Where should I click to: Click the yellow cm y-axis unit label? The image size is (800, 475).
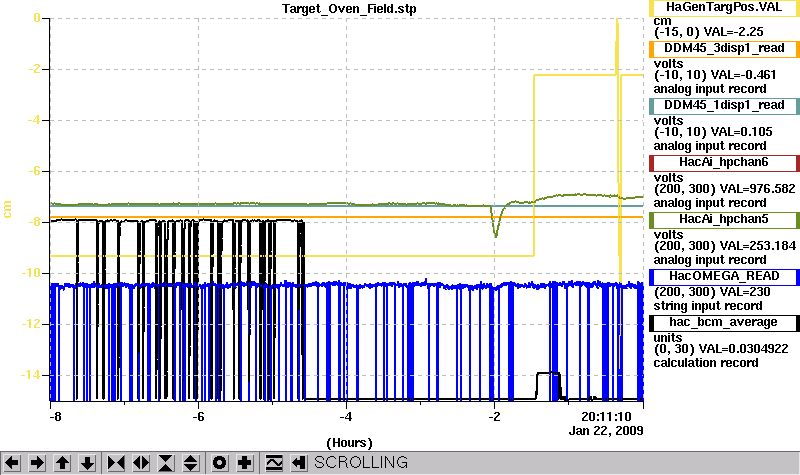tap(7, 209)
